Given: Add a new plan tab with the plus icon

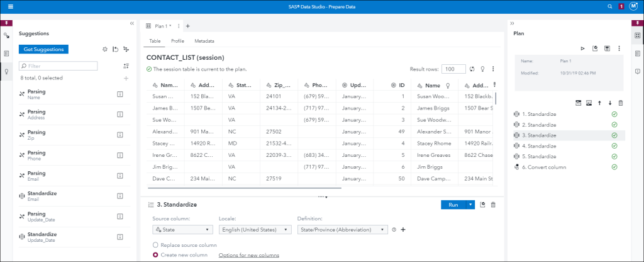Looking at the screenshot, I should pyautogui.click(x=187, y=26).
